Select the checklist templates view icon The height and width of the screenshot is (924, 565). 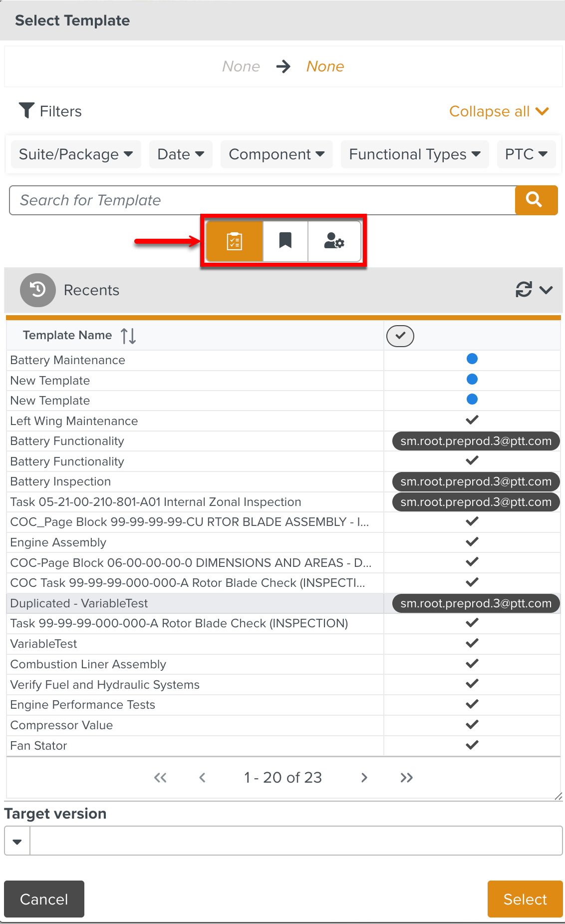(x=234, y=242)
